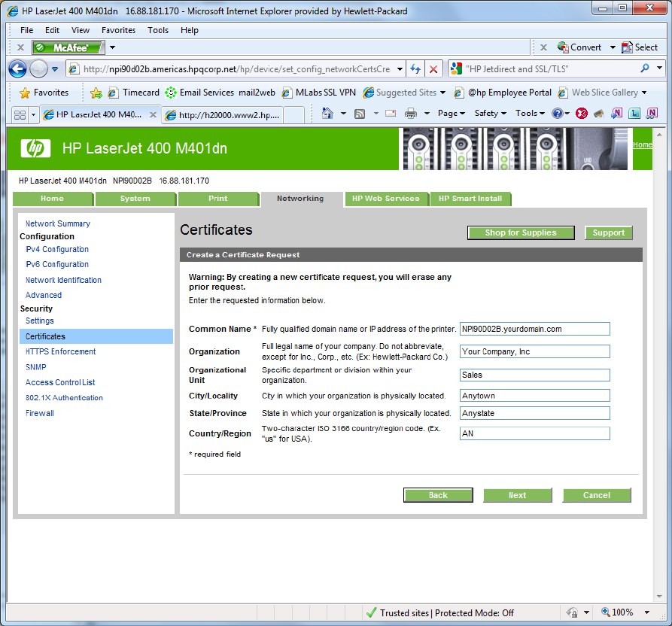Switch to the HP Smart Install tab

click(x=470, y=199)
